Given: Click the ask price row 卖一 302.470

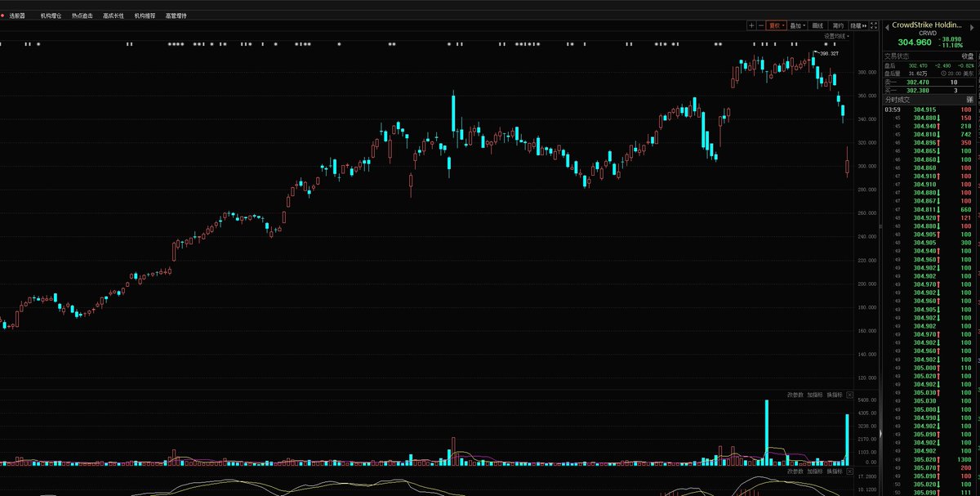Looking at the screenshot, I should pos(931,82).
